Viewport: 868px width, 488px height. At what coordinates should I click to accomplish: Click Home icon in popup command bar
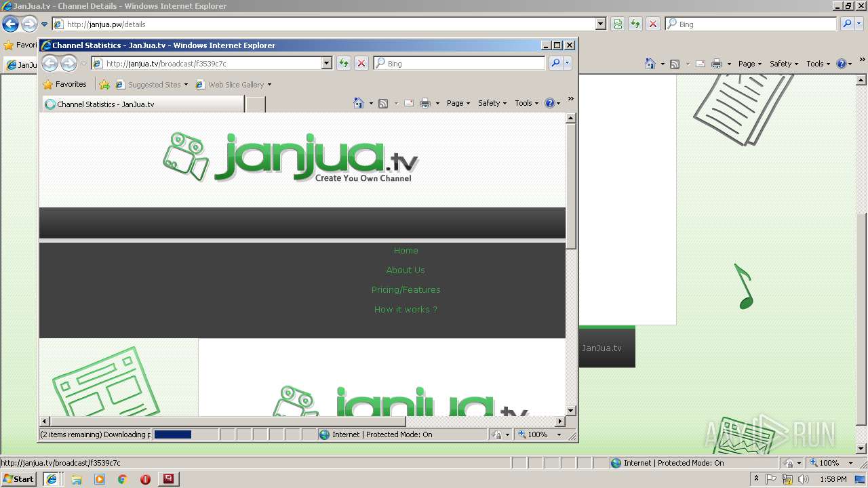pyautogui.click(x=359, y=103)
